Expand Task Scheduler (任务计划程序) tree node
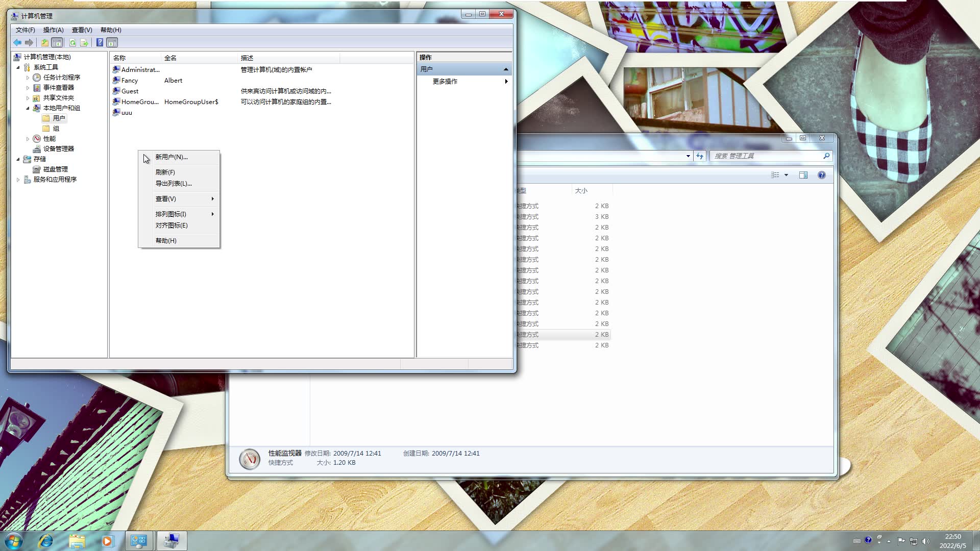Screen dimensions: 980x551 point(28,78)
